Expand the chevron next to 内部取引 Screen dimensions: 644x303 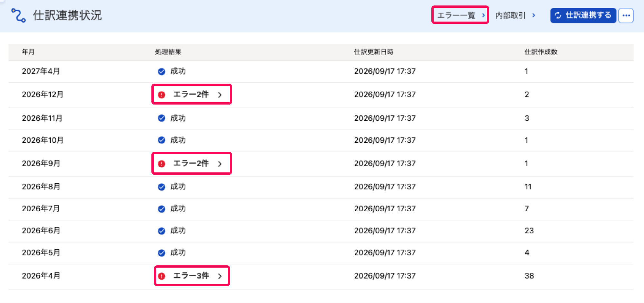point(534,15)
